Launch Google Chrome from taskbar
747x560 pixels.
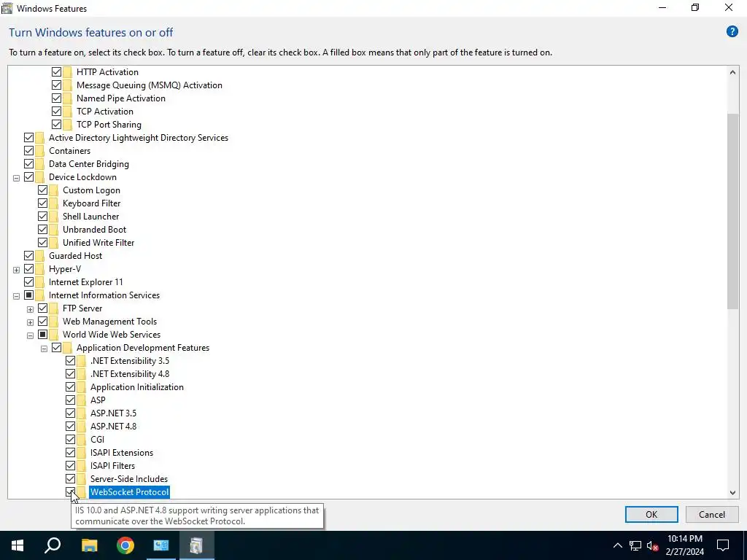click(125, 545)
